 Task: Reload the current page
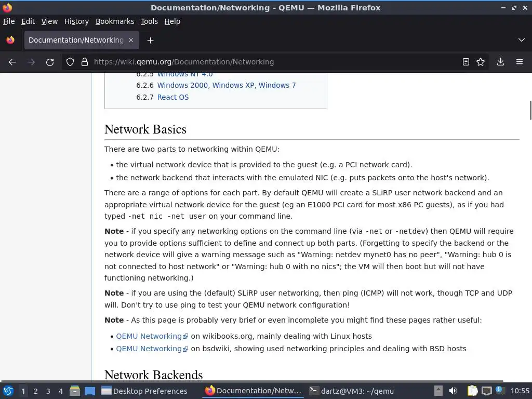(x=50, y=62)
